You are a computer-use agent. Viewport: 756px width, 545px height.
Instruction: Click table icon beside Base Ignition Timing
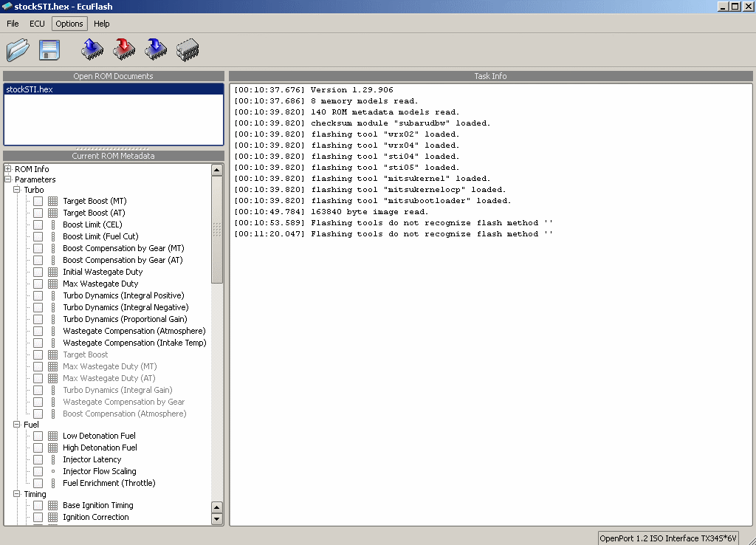(53, 505)
